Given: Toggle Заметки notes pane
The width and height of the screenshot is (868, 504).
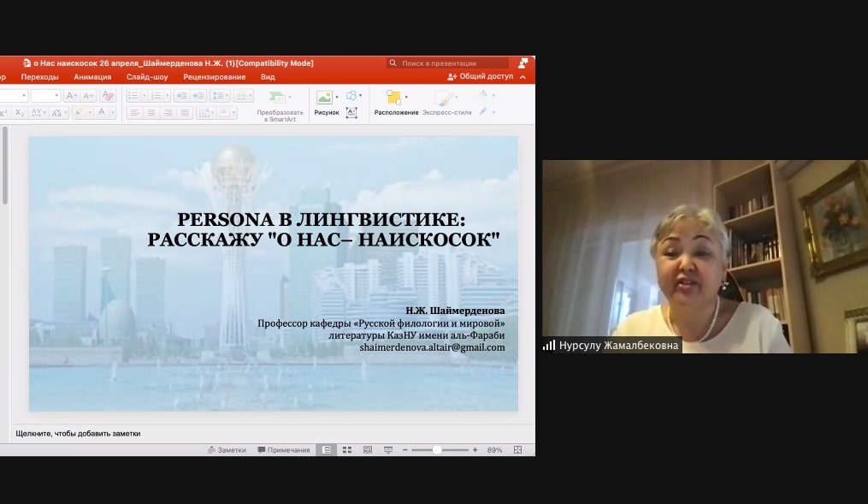Looking at the screenshot, I should [x=227, y=449].
